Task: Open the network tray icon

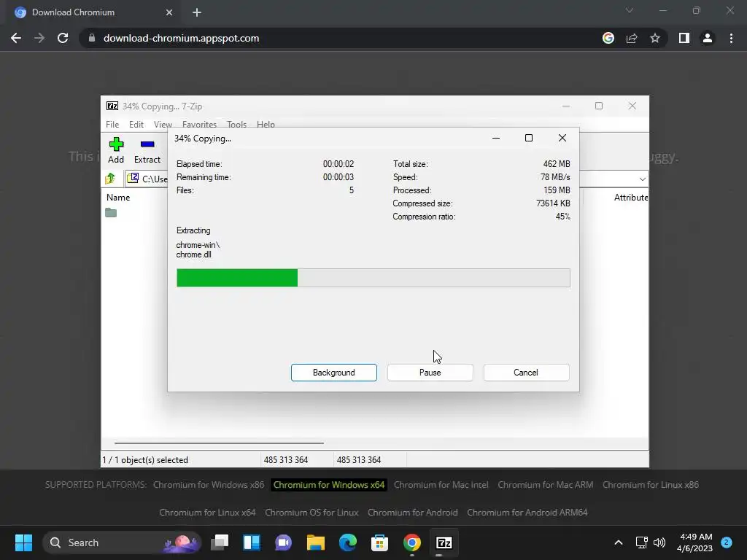Action: (642, 542)
